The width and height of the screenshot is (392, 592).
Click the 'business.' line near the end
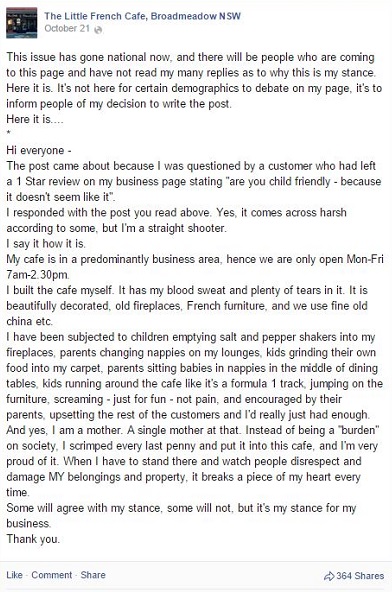click(x=29, y=523)
